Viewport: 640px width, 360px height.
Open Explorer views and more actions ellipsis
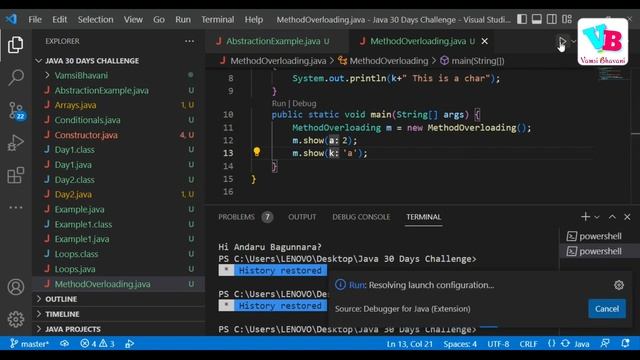pyautogui.click(x=189, y=41)
